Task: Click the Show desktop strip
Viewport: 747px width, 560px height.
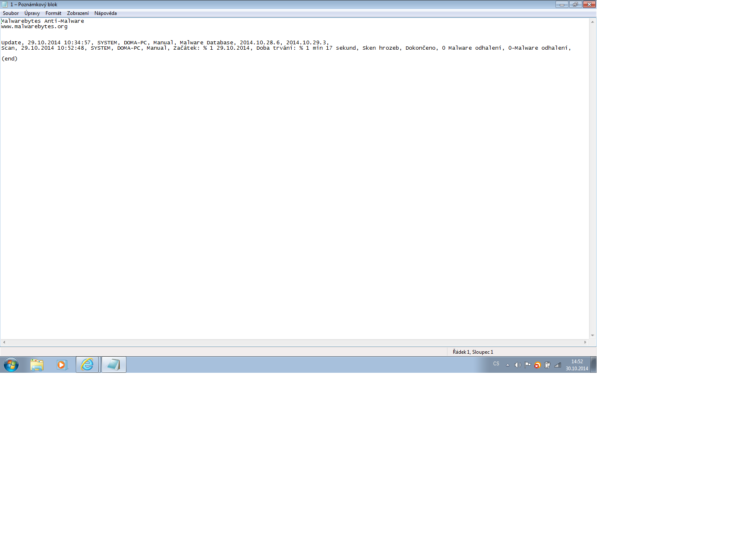Action: (x=594, y=365)
